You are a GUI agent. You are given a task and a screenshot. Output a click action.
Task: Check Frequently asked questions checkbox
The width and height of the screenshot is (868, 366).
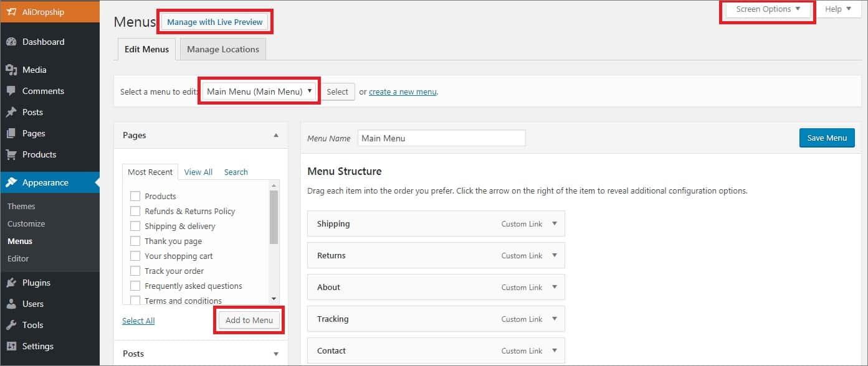pos(135,286)
